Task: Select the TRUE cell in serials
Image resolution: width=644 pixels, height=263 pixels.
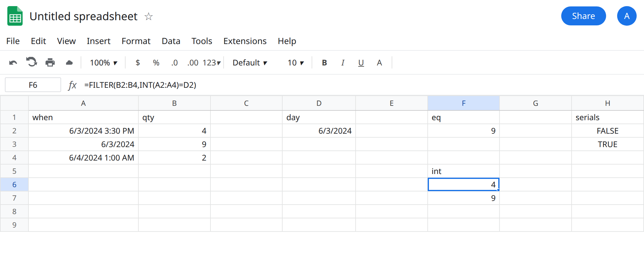Action: (x=607, y=144)
